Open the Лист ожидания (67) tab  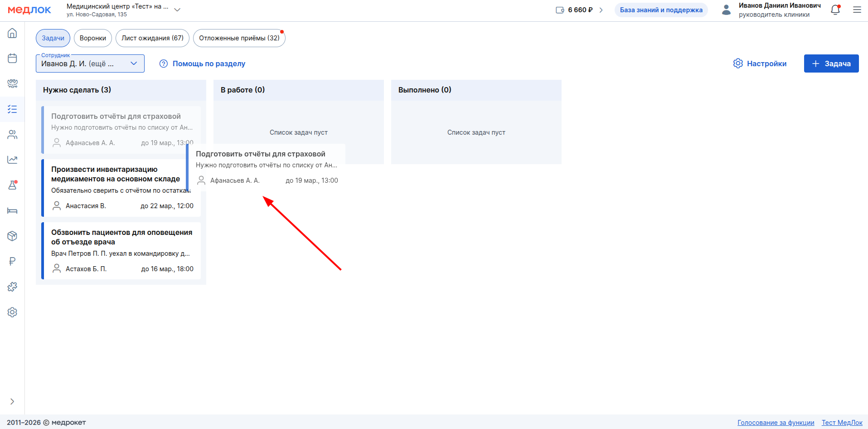[x=152, y=38]
